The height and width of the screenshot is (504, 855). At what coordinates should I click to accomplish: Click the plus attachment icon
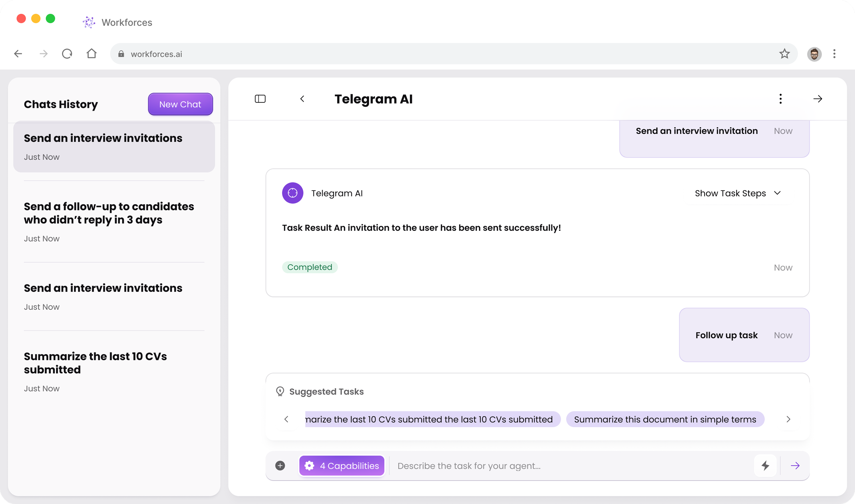(280, 465)
